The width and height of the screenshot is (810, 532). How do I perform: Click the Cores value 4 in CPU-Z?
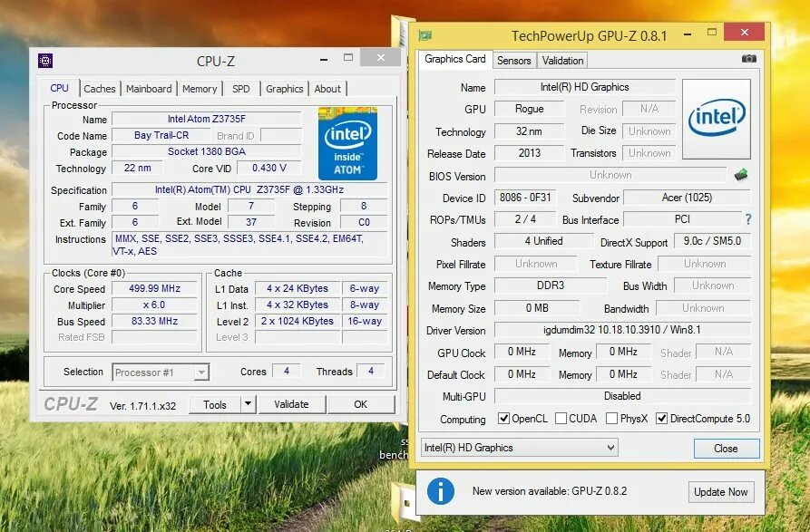[x=287, y=371]
